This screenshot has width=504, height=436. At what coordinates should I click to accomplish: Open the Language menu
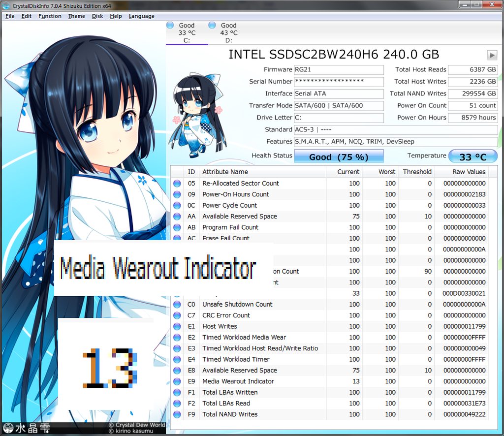pyautogui.click(x=141, y=16)
